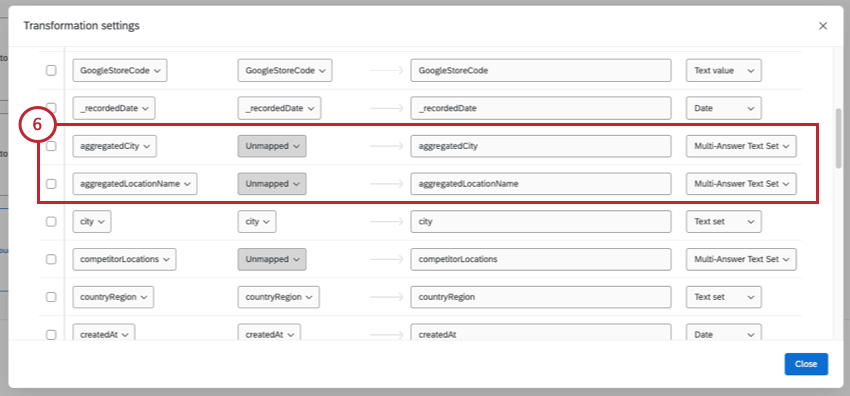The width and height of the screenshot is (850, 396).
Task: Edit the _recordedDate destination name field
Action: (x=540, y=108)
